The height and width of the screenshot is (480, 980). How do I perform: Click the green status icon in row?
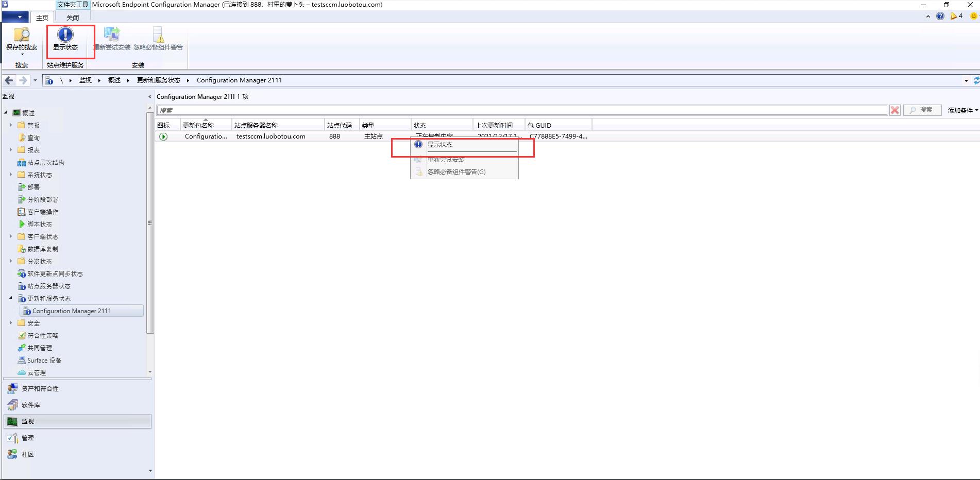click(x=163, y=136)
